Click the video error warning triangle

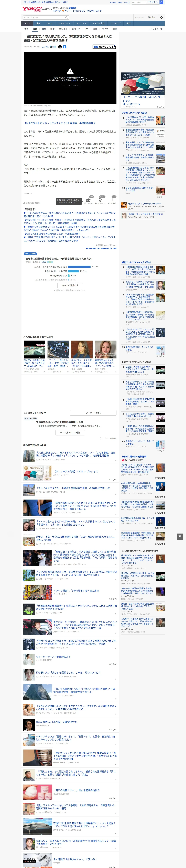pyautogui.click(x=70, y=71)
